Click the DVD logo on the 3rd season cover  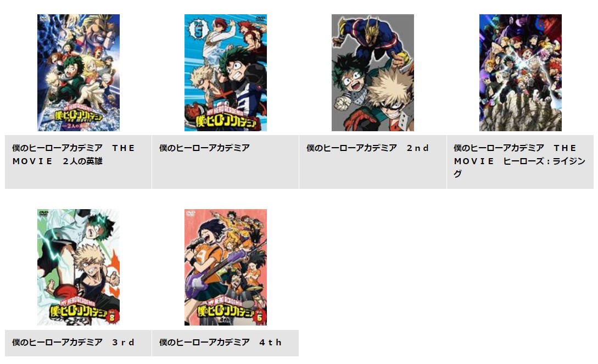44,212
